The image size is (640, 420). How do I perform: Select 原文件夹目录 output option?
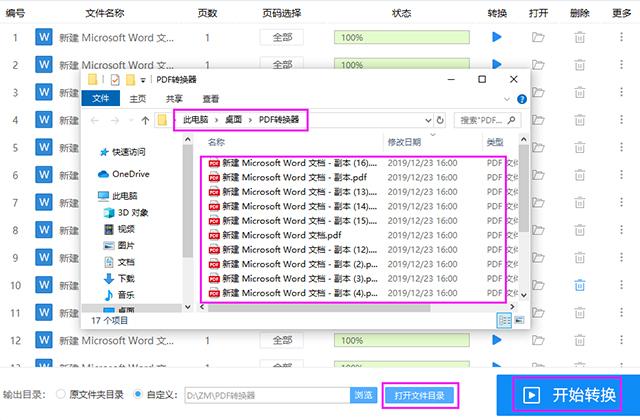coord(61,394)
